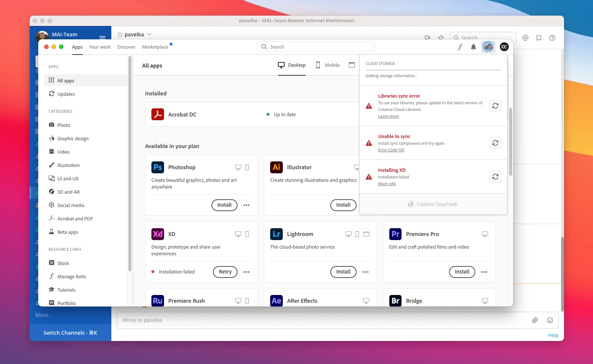Viewport: 593px width, 364px height.
Task: Open Learn more for Libraries sync error
Action: [389, 116]
